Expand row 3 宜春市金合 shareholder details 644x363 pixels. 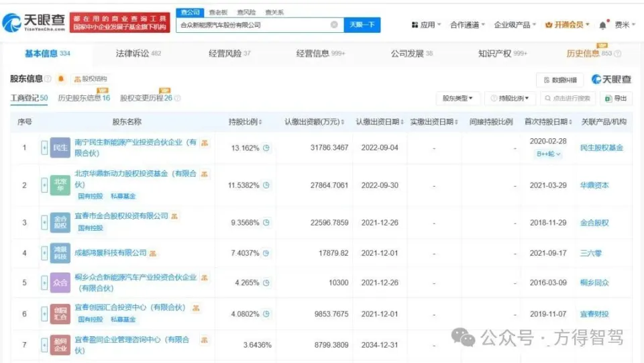pos(44,223)
